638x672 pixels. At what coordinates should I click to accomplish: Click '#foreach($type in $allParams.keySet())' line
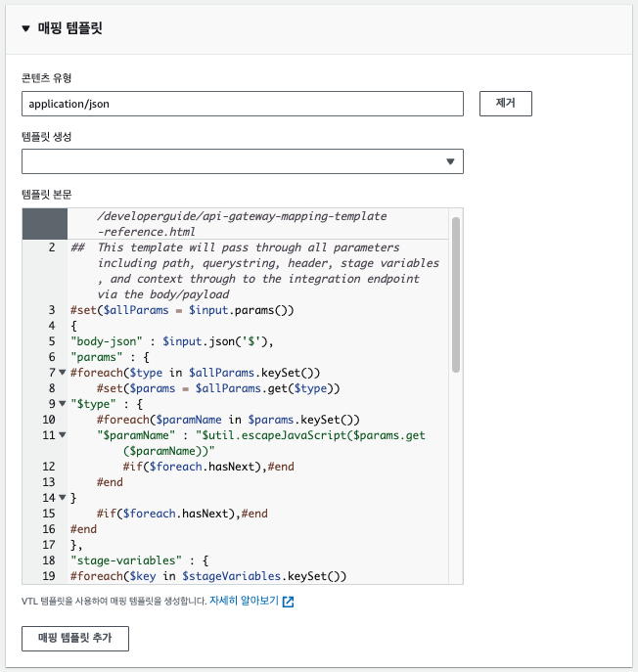point(195,373)
